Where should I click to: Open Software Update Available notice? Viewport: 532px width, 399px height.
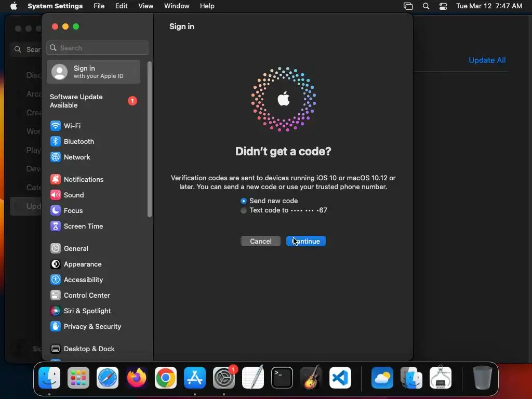[94, 101]
